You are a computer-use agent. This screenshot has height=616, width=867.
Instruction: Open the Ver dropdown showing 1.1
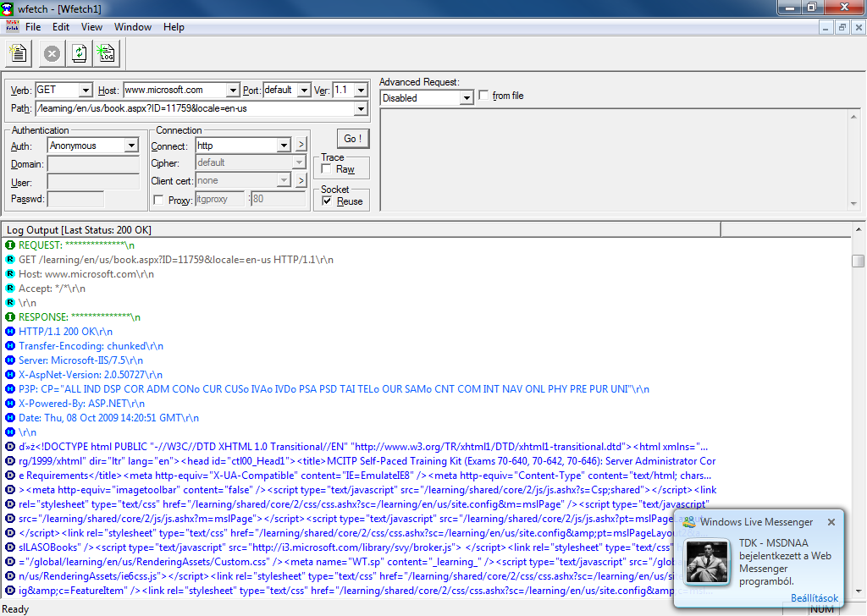(x=361, y=90)
